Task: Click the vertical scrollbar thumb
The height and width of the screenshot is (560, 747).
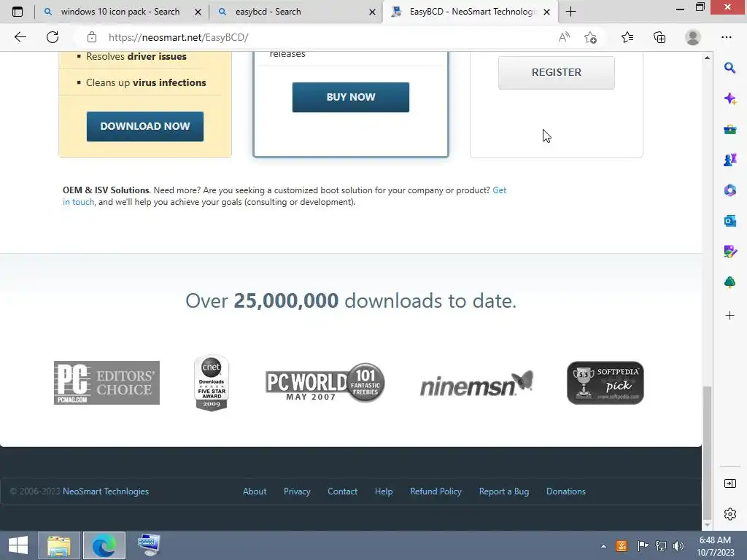Action: point(707,453)
